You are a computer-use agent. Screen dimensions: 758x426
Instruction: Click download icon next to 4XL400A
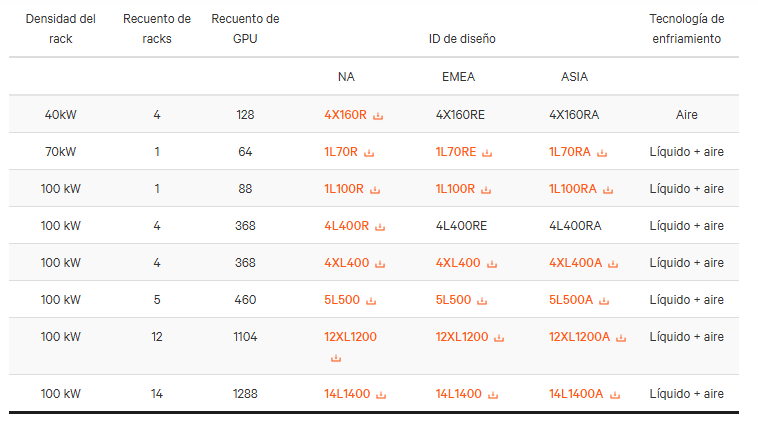pyautogui.click(x=613, y=264)
